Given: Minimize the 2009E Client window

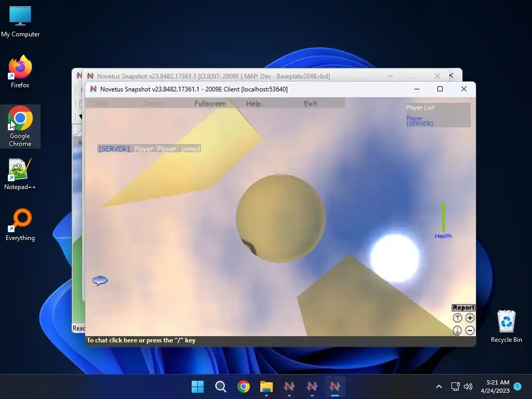Looking at the screenshot, I should coord(417,89).
